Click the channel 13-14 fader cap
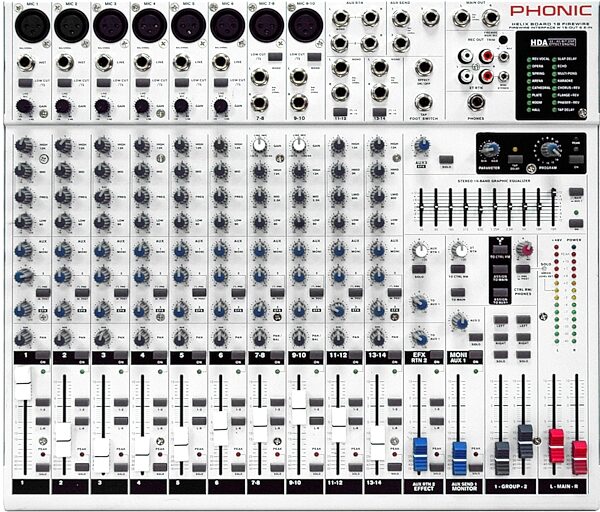Image resolution: width=600 pixels, height=512 pixels. pyautogui.click(x=377, y=444)
